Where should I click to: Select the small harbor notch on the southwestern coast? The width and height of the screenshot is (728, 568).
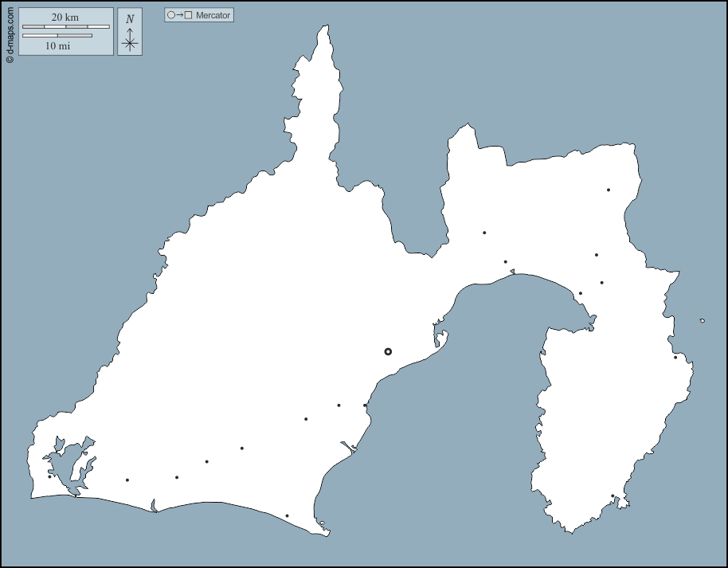pyautogui.click(x=153, y=505)
